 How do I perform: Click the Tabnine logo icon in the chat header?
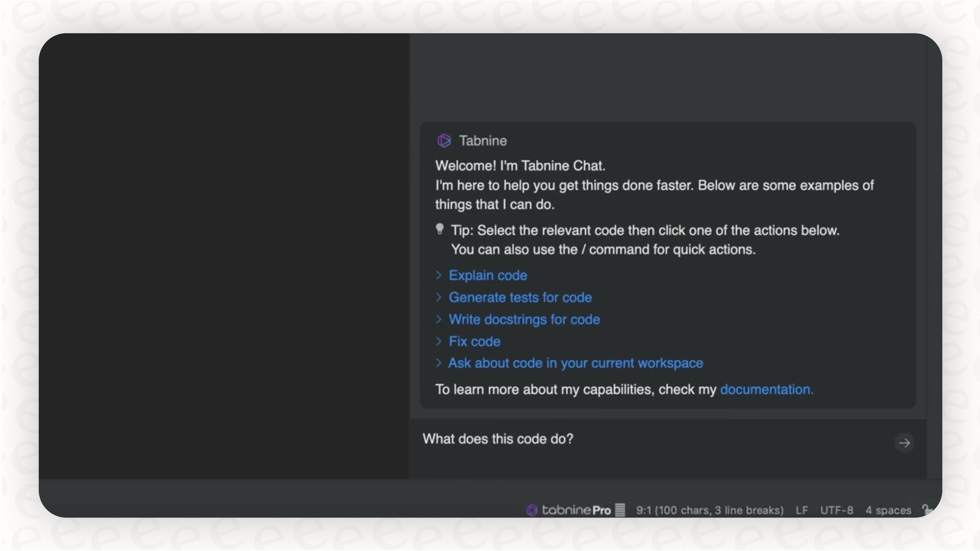click(444, 141)
